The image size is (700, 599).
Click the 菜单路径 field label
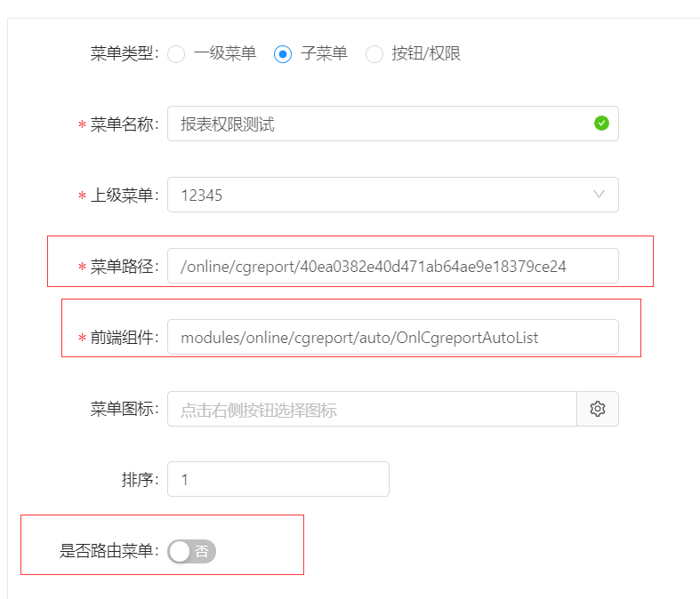[125, 267]
